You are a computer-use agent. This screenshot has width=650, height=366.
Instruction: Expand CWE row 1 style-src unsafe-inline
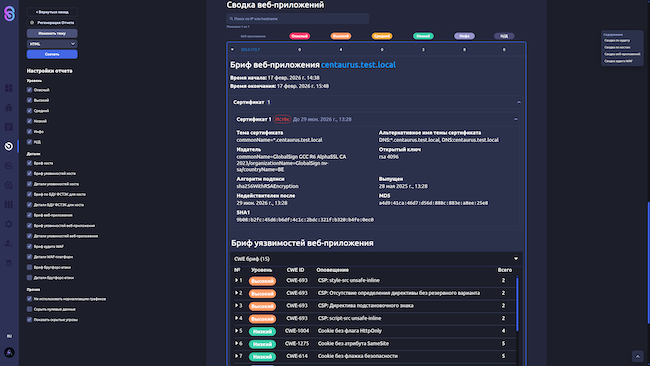coord(236,280)
